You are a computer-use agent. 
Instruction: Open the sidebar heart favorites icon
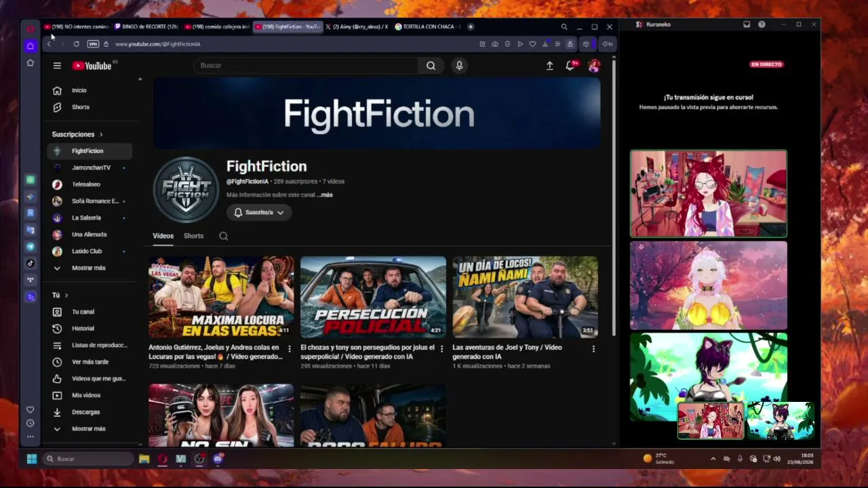pos(30,409)
